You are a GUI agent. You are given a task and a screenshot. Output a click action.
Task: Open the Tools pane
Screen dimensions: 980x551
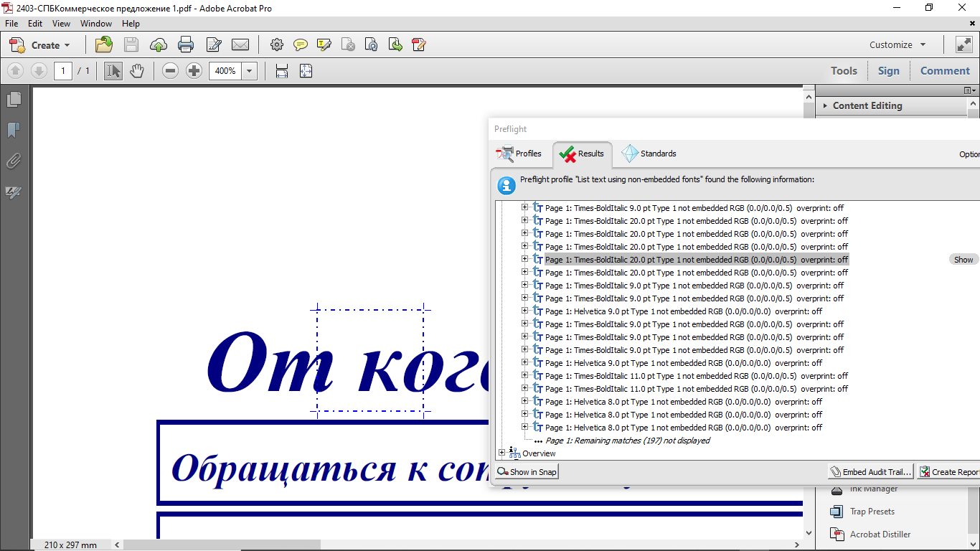tap(844, 70)
